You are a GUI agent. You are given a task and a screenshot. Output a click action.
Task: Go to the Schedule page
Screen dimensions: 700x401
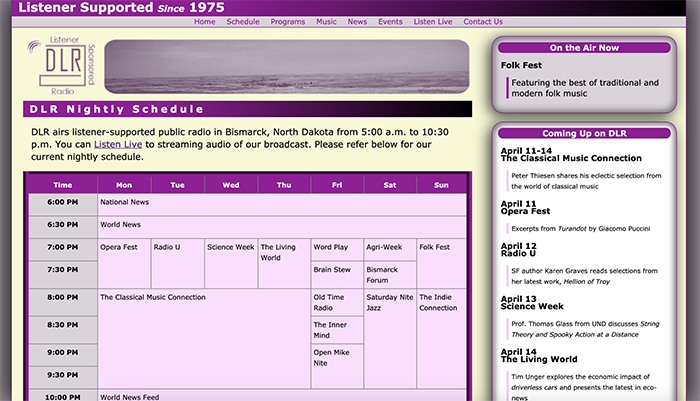(243, 21)
